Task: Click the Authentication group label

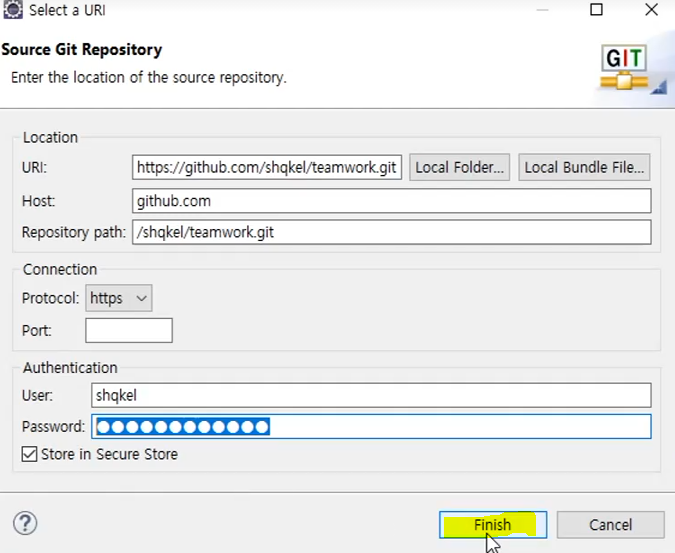Action: click(70, 368)
